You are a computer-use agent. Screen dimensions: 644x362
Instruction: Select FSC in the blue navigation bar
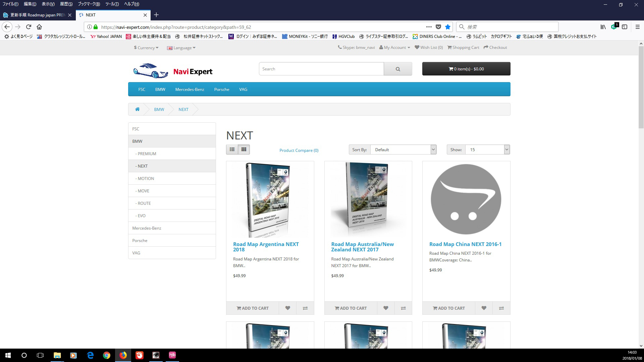(x=142, y=89)
